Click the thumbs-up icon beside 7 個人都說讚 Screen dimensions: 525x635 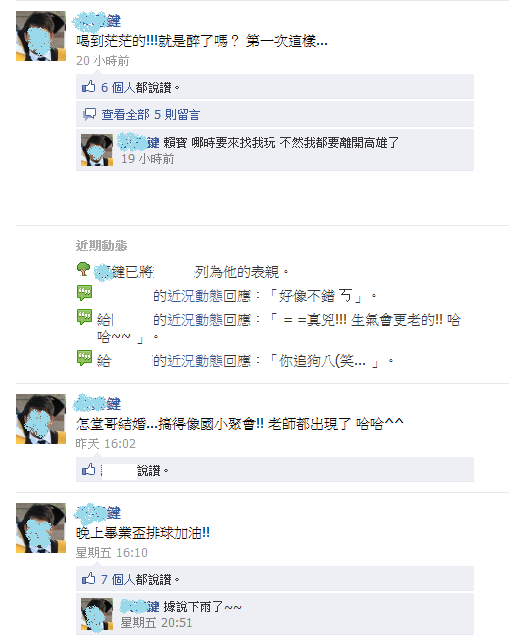[88, 579]
